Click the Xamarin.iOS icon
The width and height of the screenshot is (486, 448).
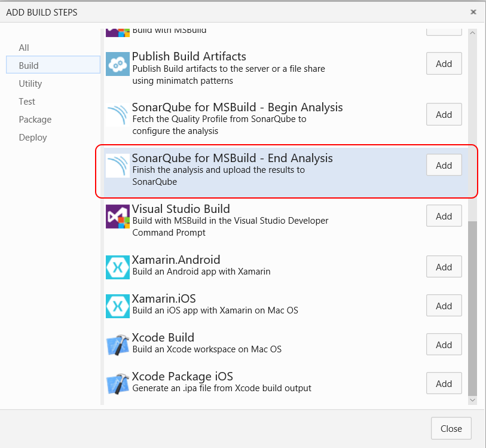[x=118, y=306]
